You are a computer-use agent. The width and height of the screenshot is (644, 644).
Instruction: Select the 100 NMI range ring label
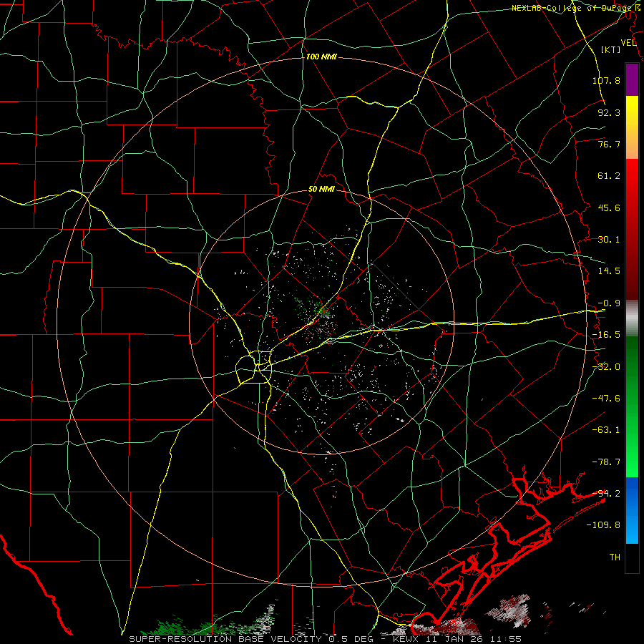click(321, 57)
